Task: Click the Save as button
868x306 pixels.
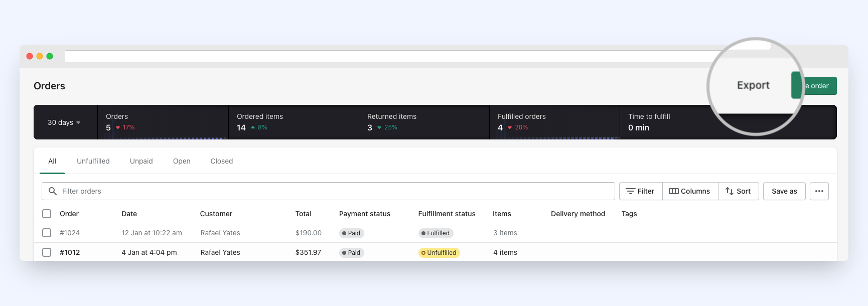Action: (784, 191)
